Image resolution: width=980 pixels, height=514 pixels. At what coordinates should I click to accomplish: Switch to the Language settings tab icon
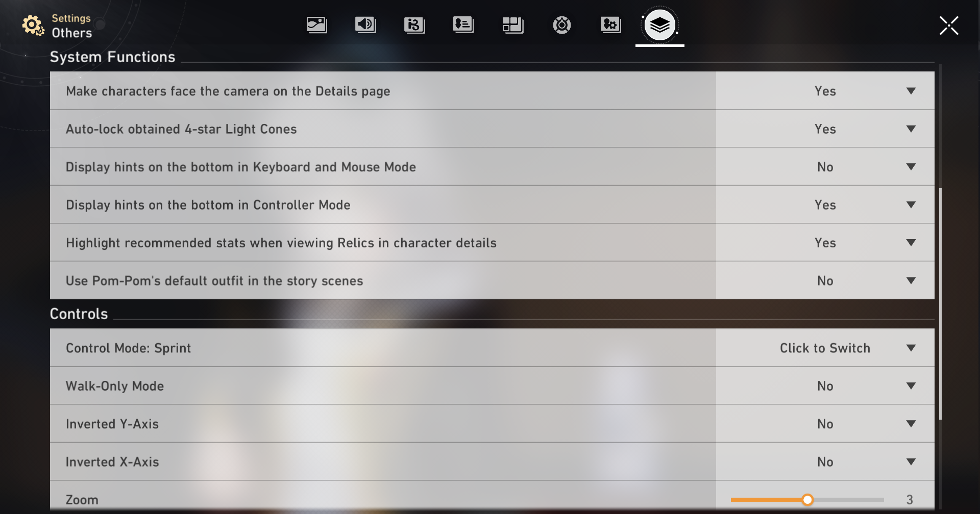coord(414,24)
